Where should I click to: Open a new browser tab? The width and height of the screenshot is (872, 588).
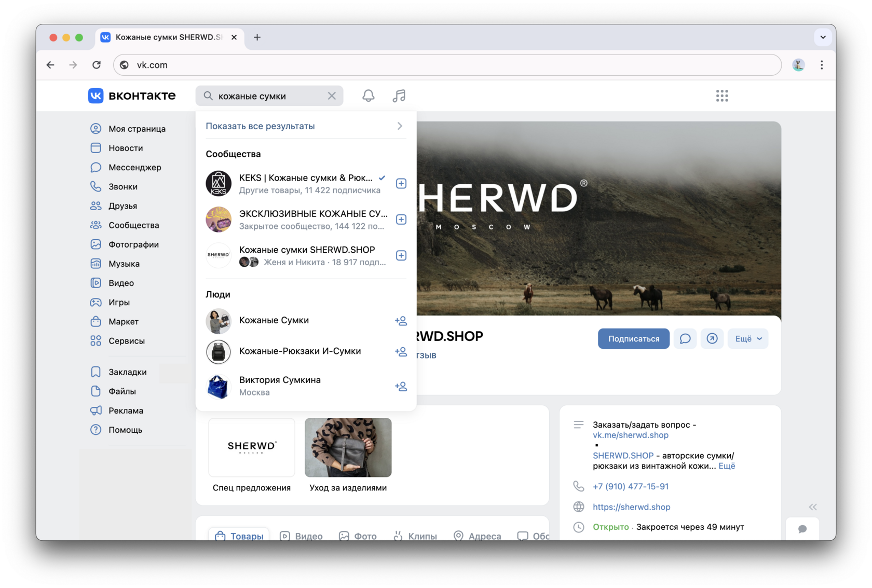[x=257, y=37]
